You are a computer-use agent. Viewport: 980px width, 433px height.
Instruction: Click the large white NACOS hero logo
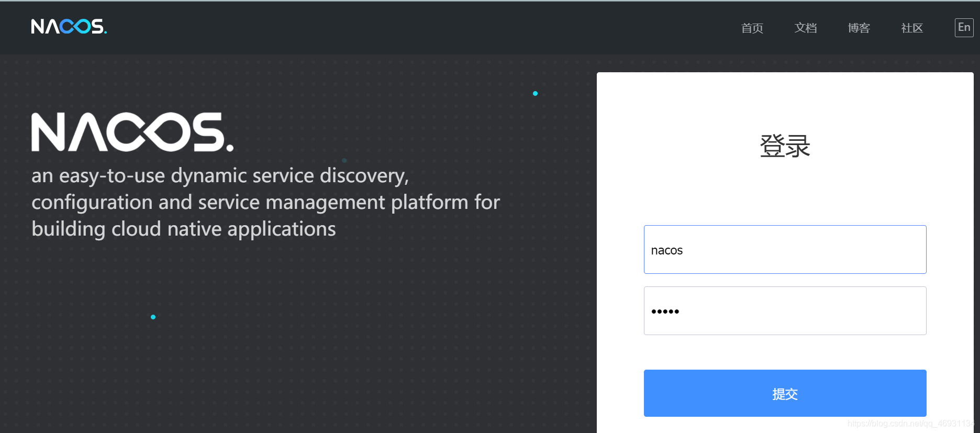pyautogui.click(x=132, y=132)
